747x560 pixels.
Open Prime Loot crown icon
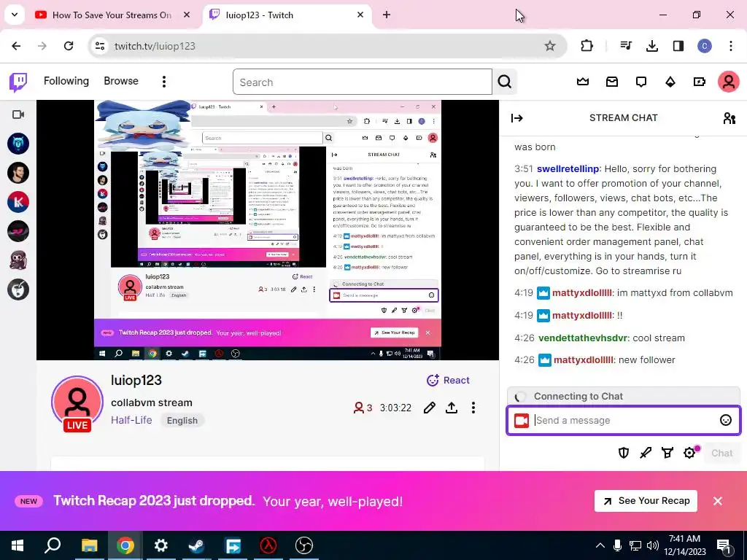[x=583, y=82]
